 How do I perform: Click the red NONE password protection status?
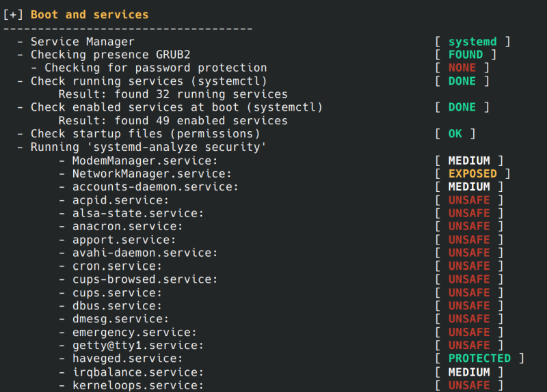462,68
